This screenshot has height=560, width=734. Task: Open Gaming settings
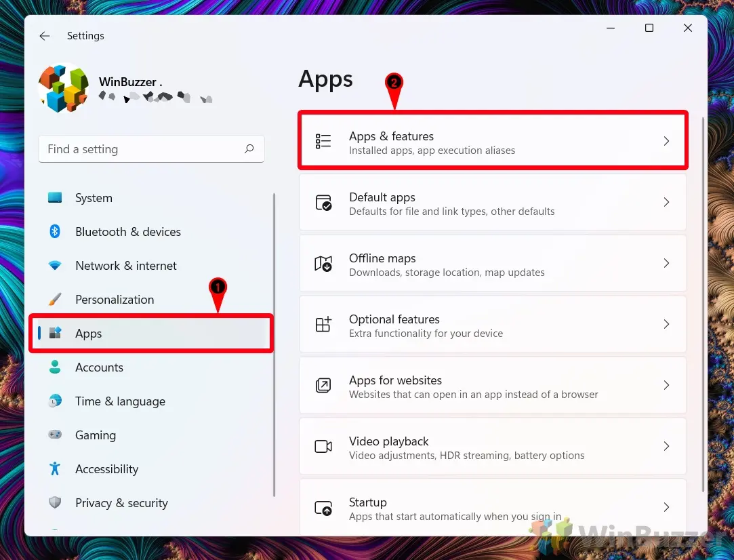click(150, 435)
